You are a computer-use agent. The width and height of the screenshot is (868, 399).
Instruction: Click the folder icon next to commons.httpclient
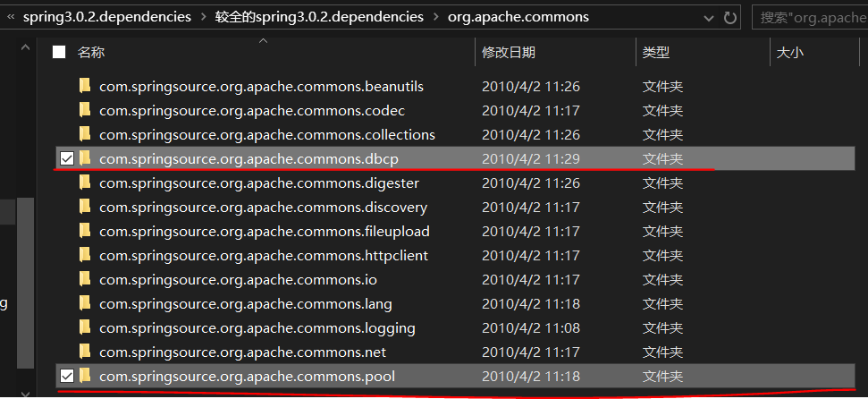tap(85, 256)
